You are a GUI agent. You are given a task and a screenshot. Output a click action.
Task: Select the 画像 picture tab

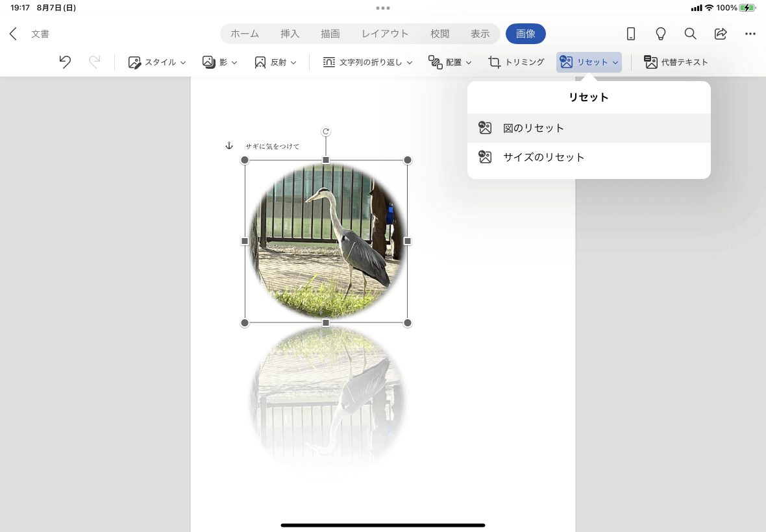[x=526, y=34]
